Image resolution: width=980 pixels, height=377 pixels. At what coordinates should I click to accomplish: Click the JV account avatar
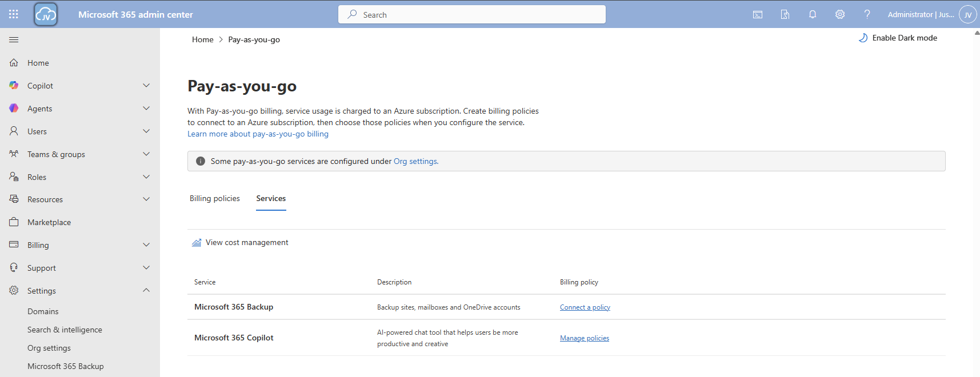[968, 15]
